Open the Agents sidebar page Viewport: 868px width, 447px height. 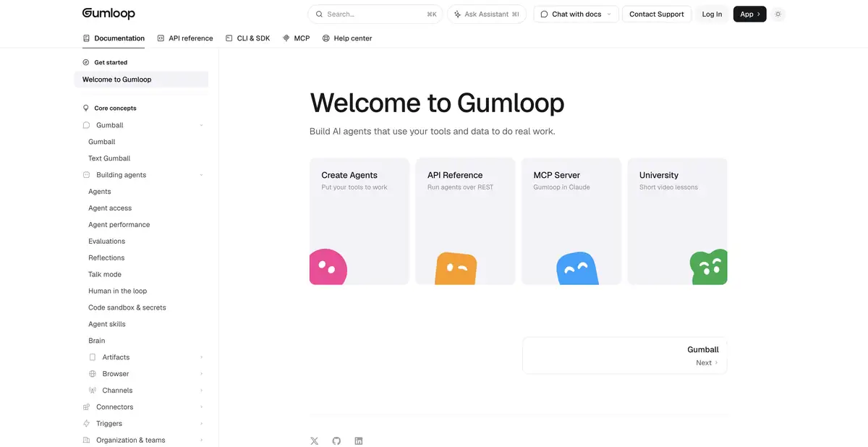(x=100, y=192)
